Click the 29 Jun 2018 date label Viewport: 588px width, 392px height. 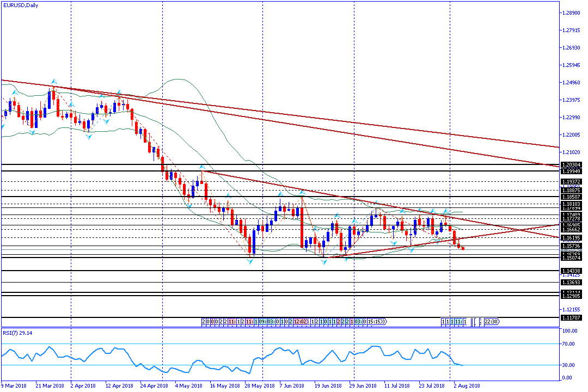(x=363, y=385)
